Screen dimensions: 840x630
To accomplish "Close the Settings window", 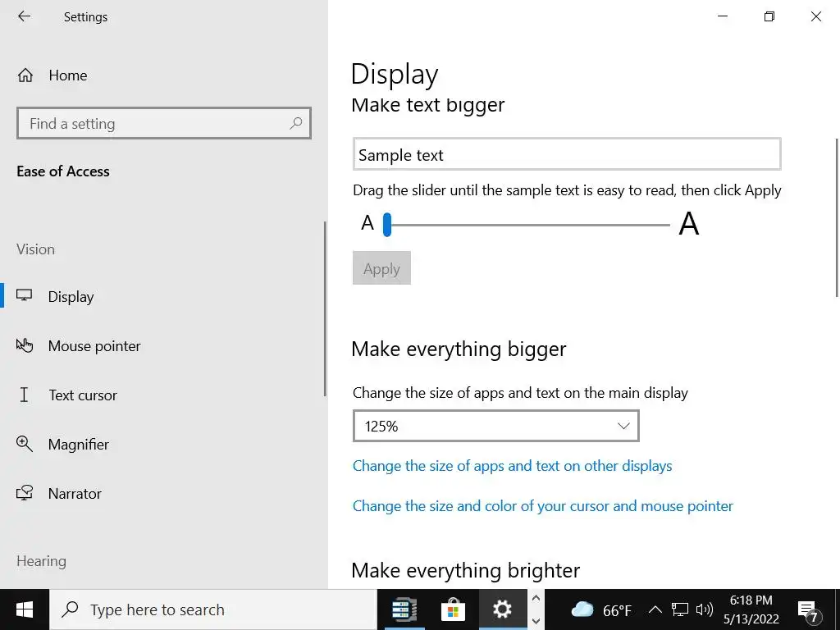I will [x=816, y=16].
